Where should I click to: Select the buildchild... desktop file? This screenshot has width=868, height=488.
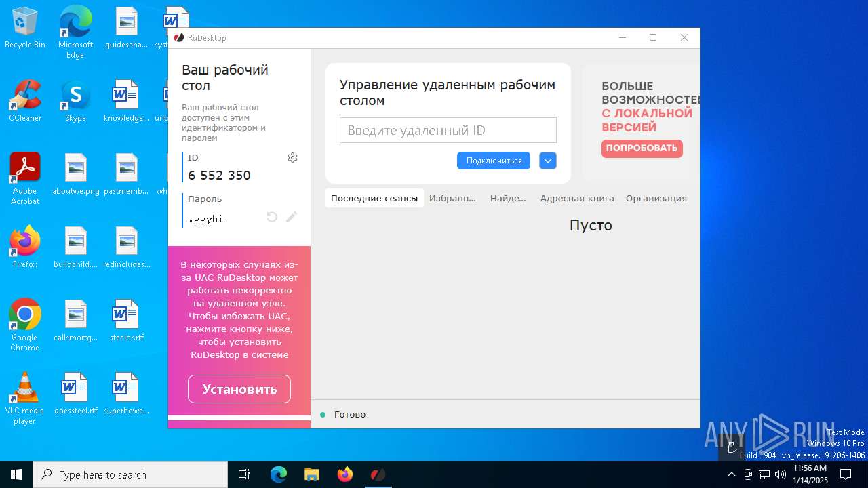pyautogui.click(x=75, y=247)
